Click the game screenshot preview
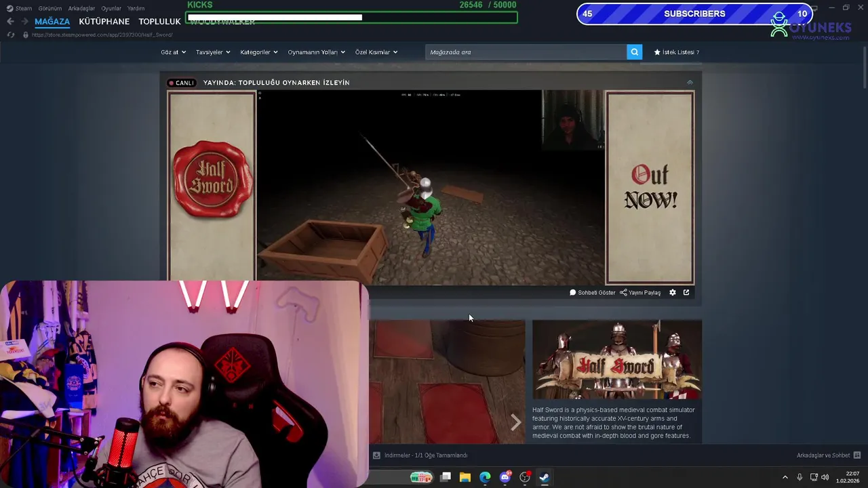Screen dimensions: 868x488 447,382
